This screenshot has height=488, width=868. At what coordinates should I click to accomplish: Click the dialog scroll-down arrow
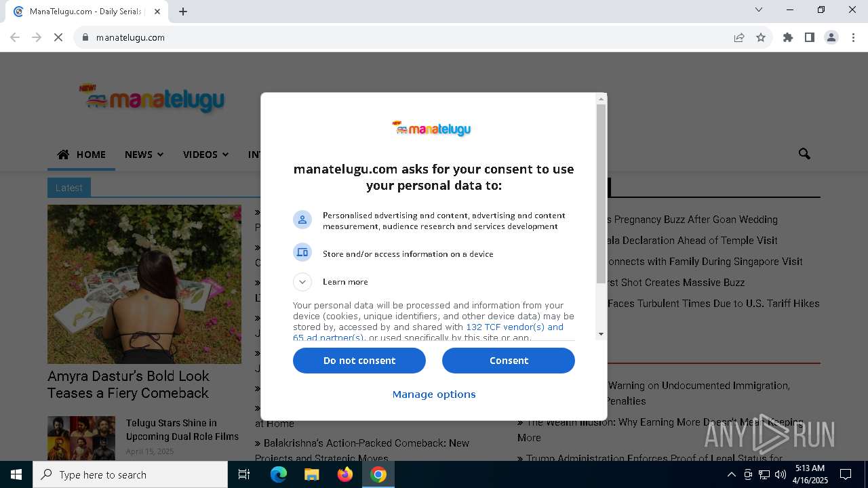601,334
